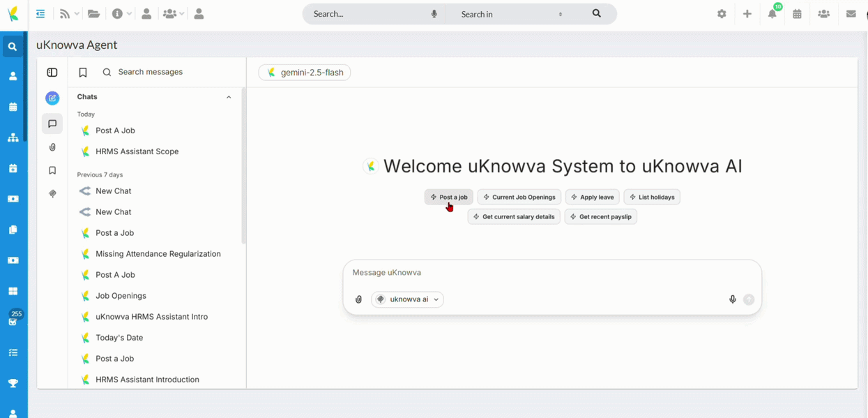Click the left sidebar search icon

[13, 47]
